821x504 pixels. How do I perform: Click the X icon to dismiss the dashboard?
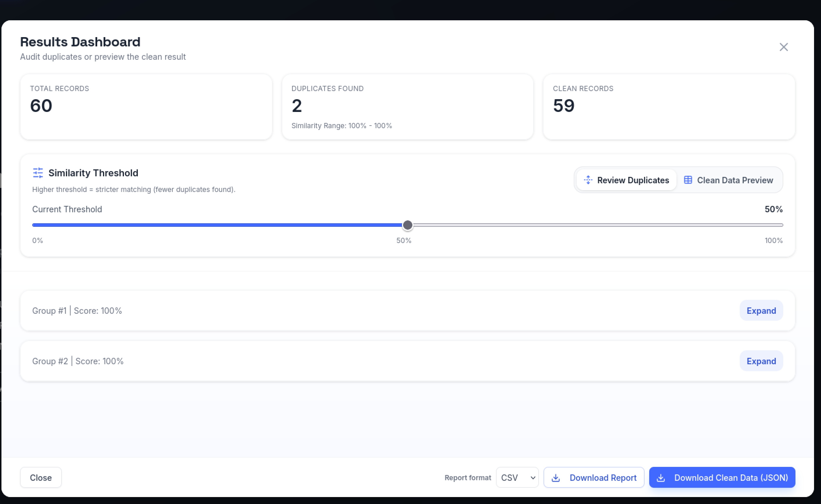click(x=783, y=47)
